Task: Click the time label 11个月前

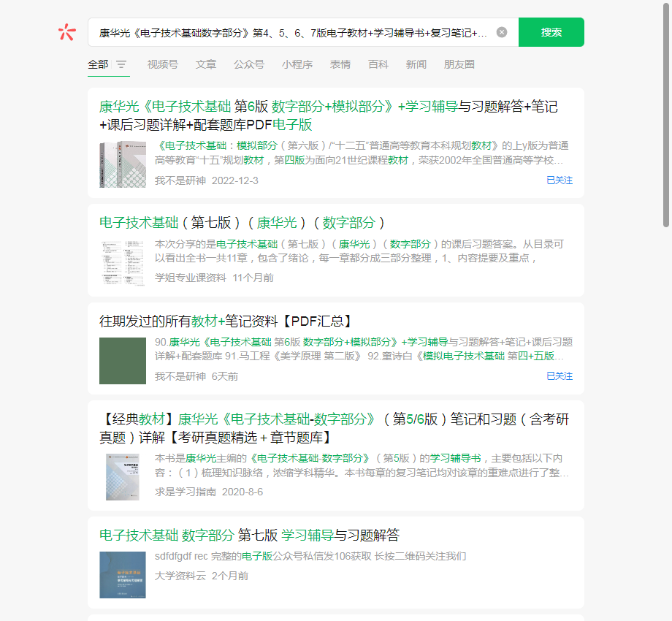Action: coord(253,278)
